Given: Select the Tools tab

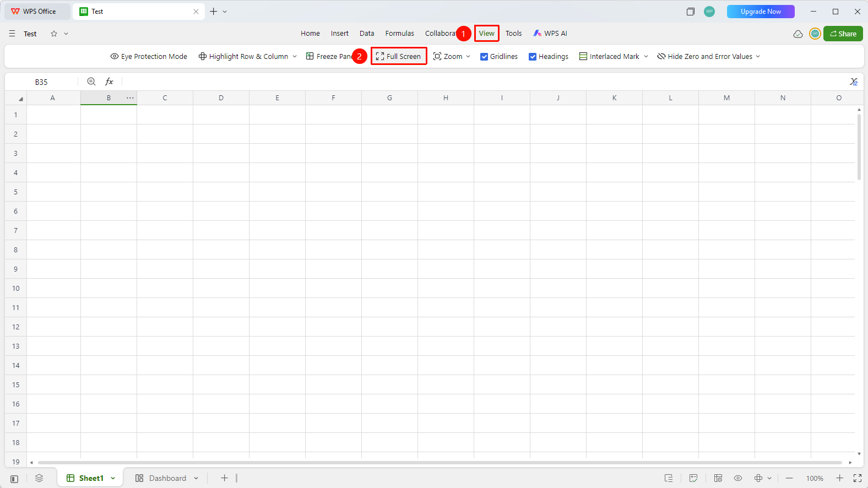Looking at the screenshot, I should tap(514, 34).
